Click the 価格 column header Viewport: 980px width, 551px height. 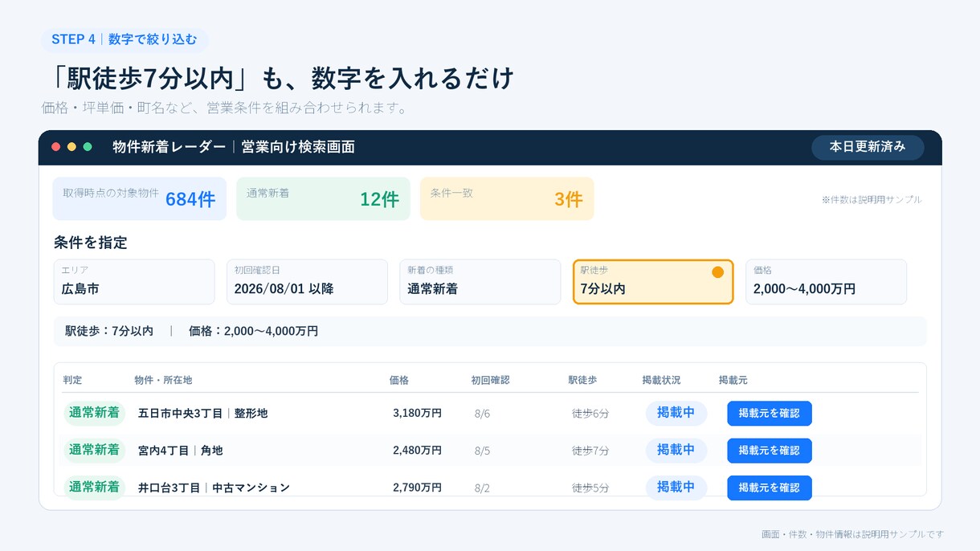[x=399, y=380]
